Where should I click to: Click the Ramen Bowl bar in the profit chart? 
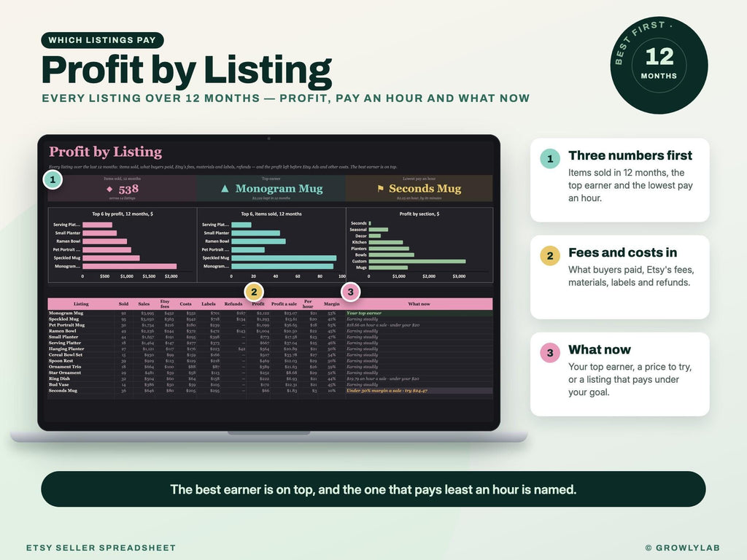[x=105, y=241]
